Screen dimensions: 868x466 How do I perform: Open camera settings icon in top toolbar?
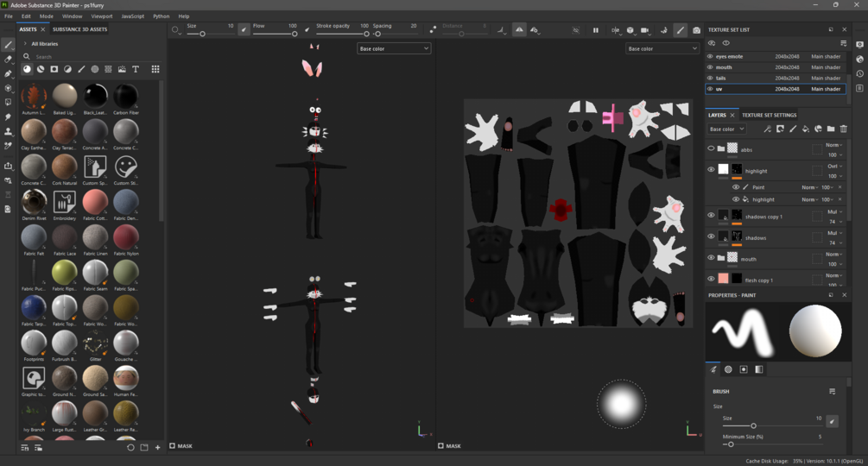(645, 30)
